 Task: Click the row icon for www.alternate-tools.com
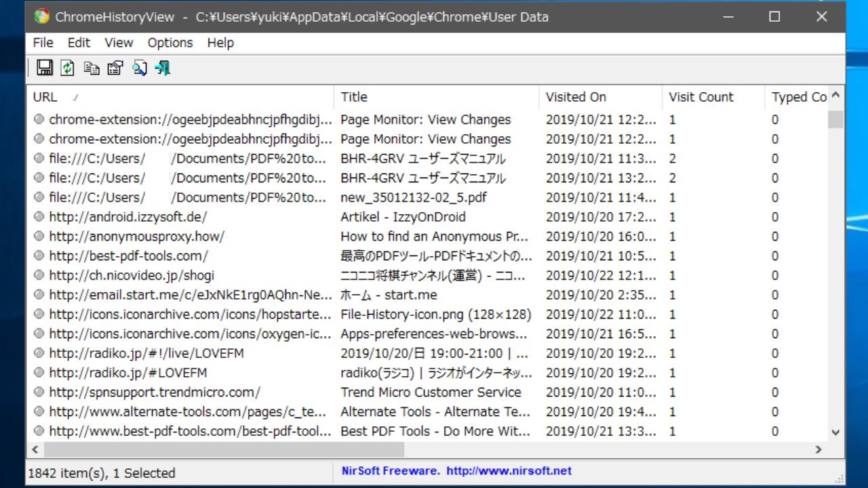[x=39, y=411]
